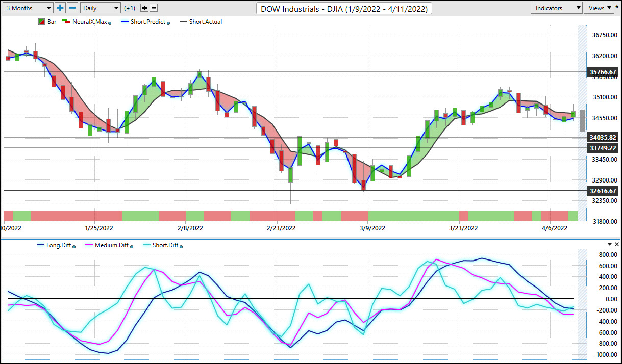Click the dot next to Short.Diff
Image resolution: width=622 pixels, height=364 pixels.
tap(181, 247)
